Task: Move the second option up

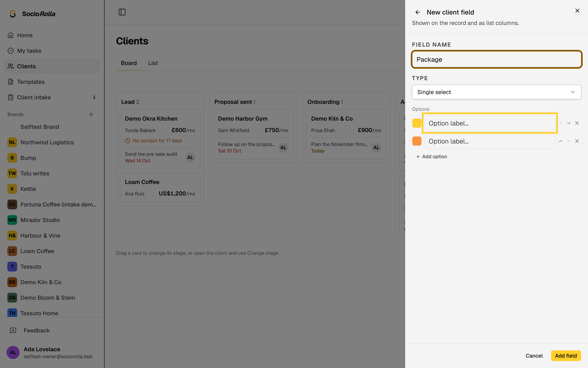Action: click(x=561, y=141)
